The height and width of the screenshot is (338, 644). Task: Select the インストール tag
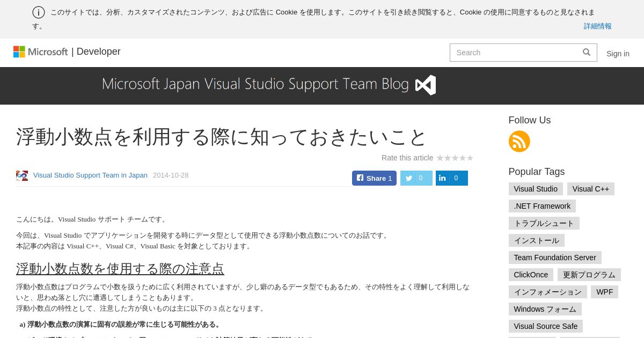[x=537, y=240]
